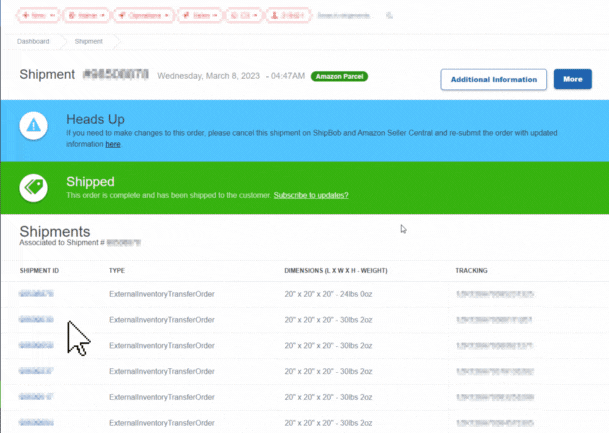Go to Dashboard in breadcrumb

click(x=34, y=42)
